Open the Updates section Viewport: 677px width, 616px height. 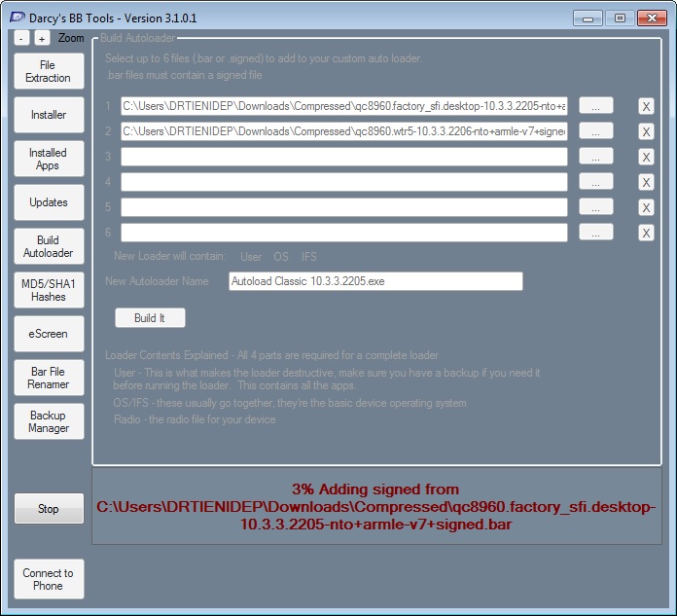(x=49, y=202)
